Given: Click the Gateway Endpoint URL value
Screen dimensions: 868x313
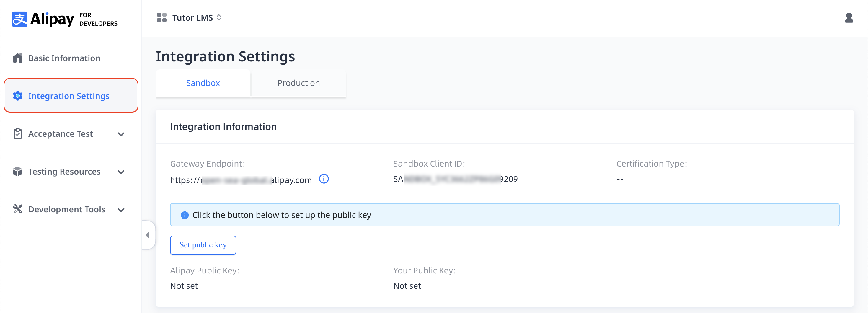Looking at the screenshot, I should pos(241,180).
